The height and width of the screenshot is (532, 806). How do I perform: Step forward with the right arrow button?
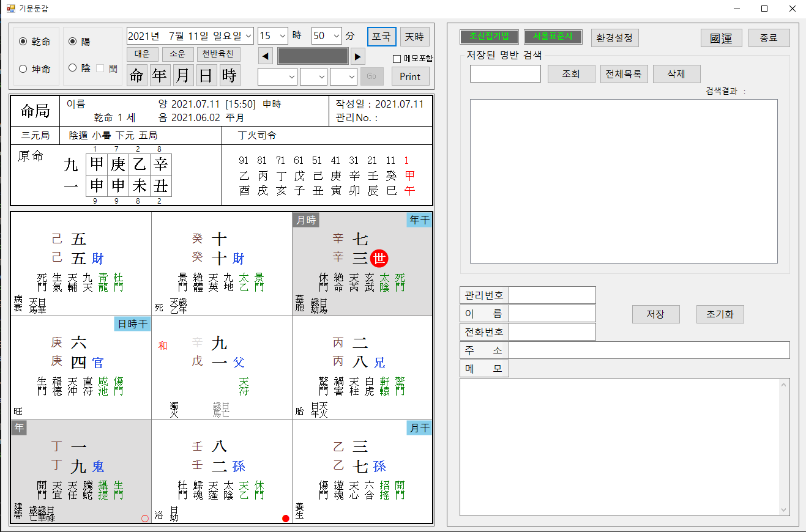[x=358, y=56]
